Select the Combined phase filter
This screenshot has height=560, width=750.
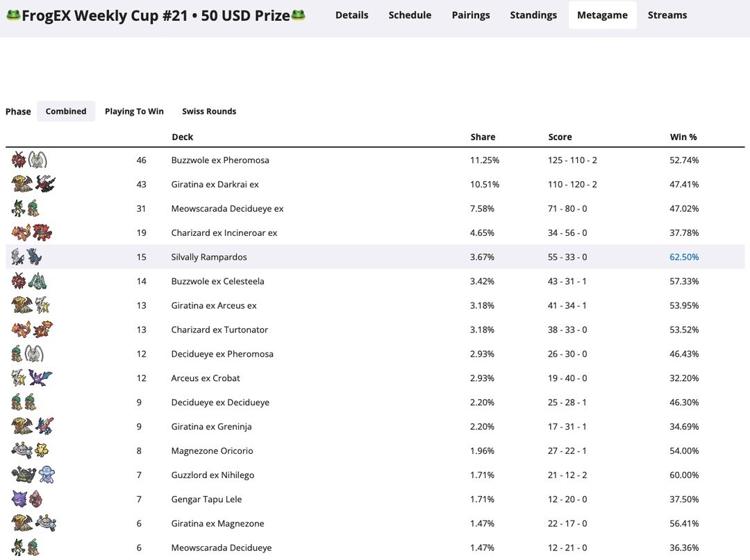(x=66, y=111)
